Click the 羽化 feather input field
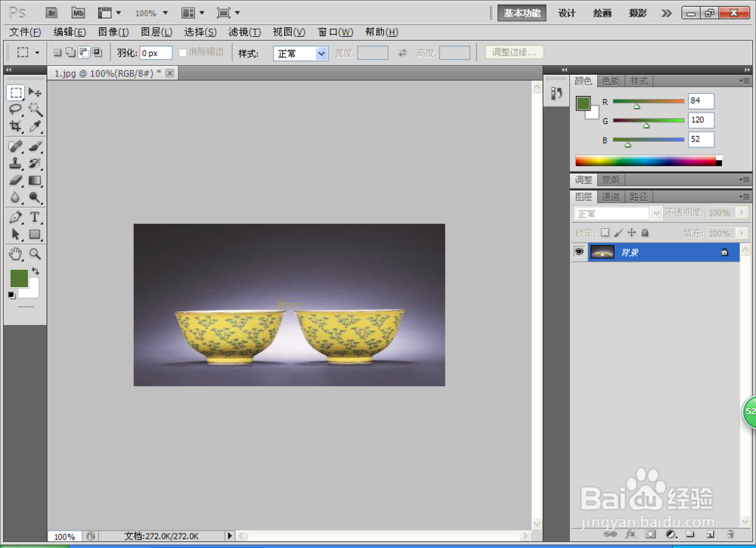Viewport: 756px width, 548px height. click(156, 53)
